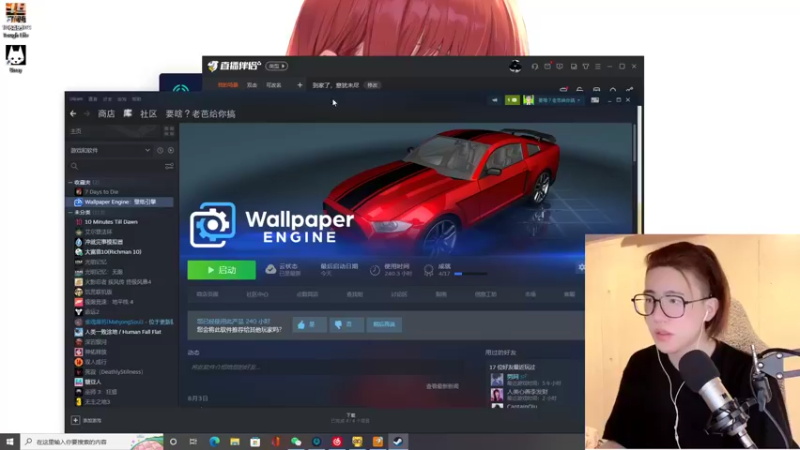Viewport: 800px width, 450px height.
Task: Launch Wallpaper Engine with the green 启动 button
Action: [x=221, y=270]
